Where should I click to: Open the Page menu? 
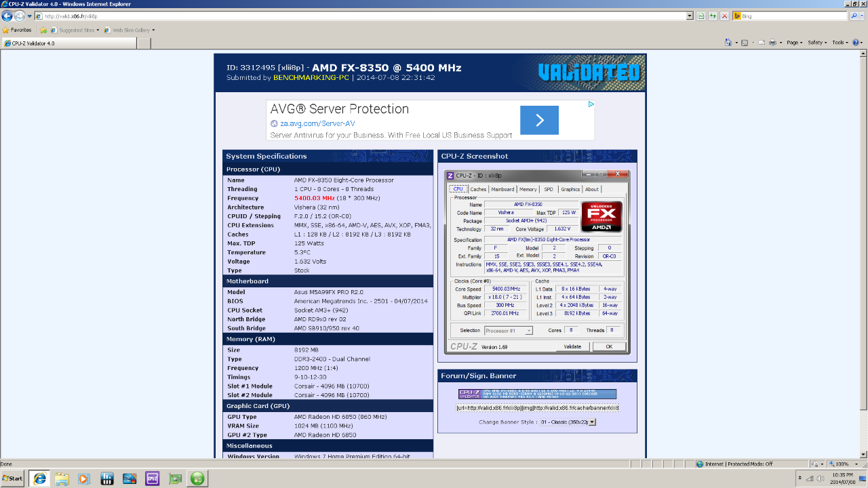793,42
